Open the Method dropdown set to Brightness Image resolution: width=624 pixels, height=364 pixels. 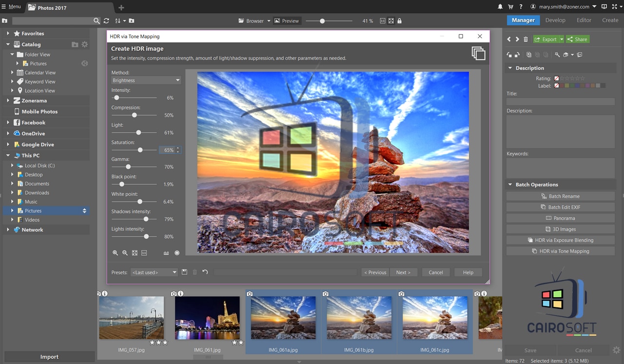tap(146, 80)
